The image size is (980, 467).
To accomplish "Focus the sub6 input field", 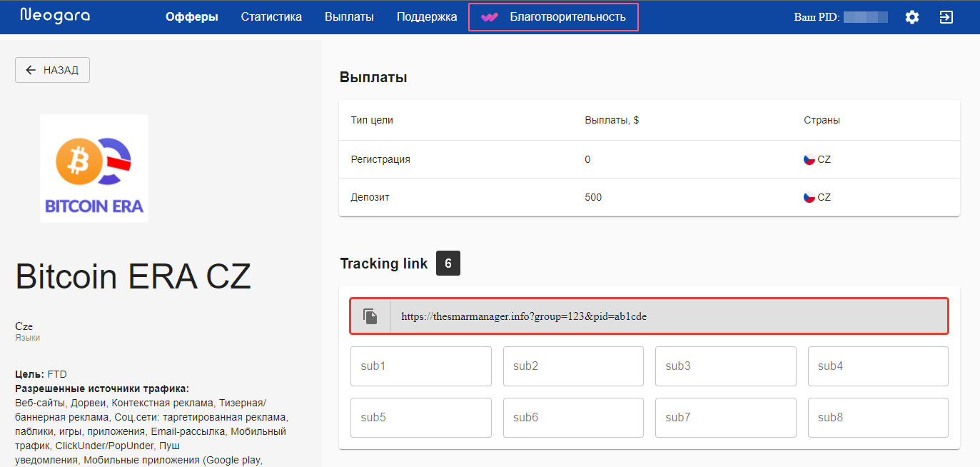I will click(573, 418).
